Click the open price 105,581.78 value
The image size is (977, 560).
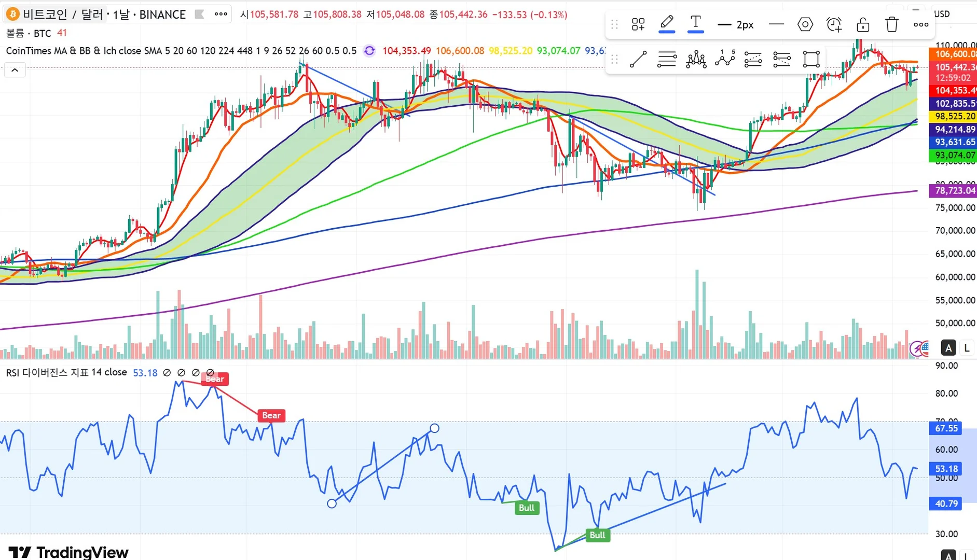click(274, 15)
